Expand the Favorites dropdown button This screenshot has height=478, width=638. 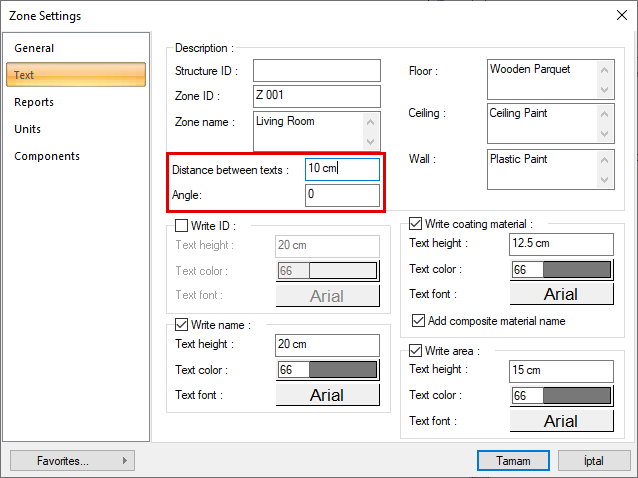point(72,461)
